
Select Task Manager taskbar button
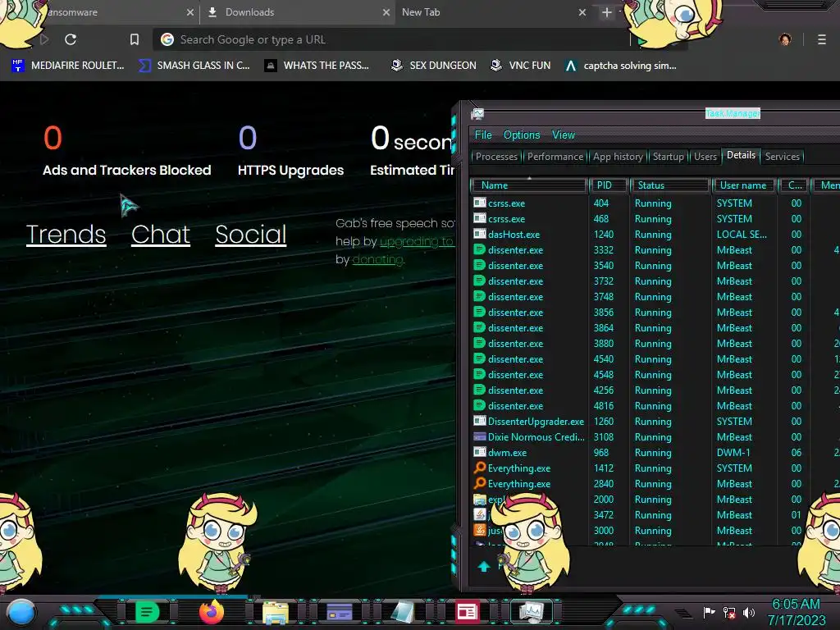pos(531,612)
